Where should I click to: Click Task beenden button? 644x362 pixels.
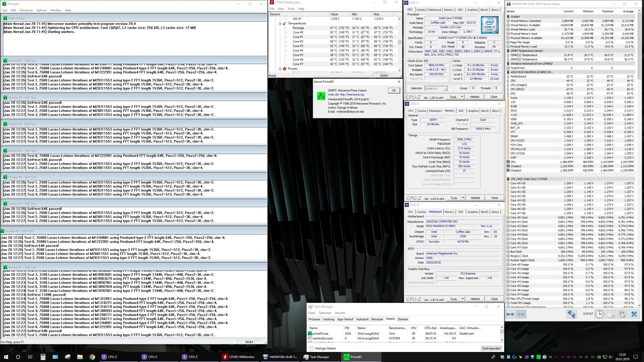tap(491, 348)
